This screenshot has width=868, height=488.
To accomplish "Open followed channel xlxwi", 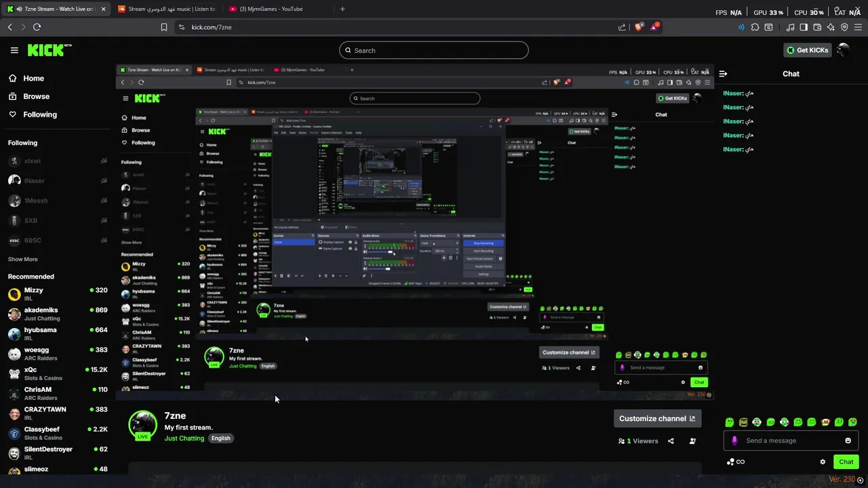I will (x=57, y=161).
